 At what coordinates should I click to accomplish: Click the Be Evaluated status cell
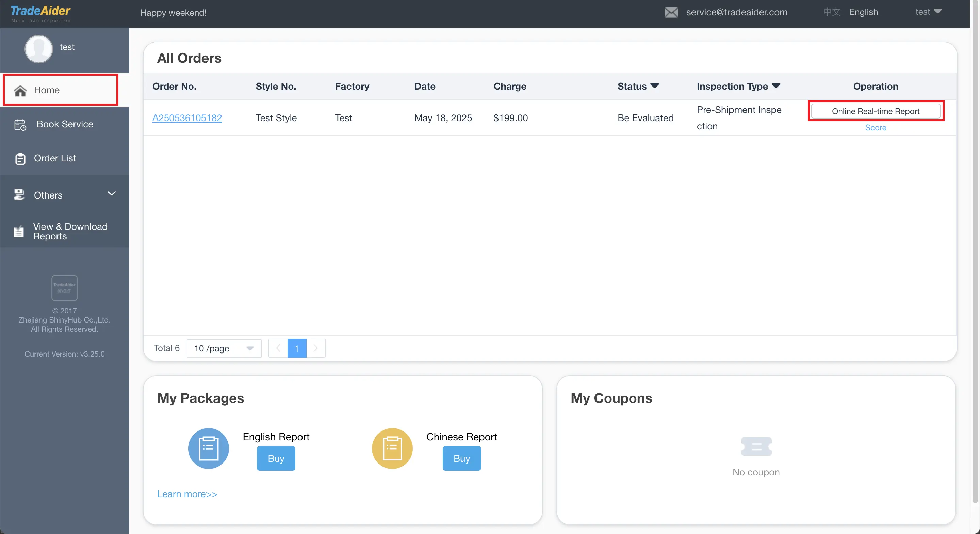point(646,118)
